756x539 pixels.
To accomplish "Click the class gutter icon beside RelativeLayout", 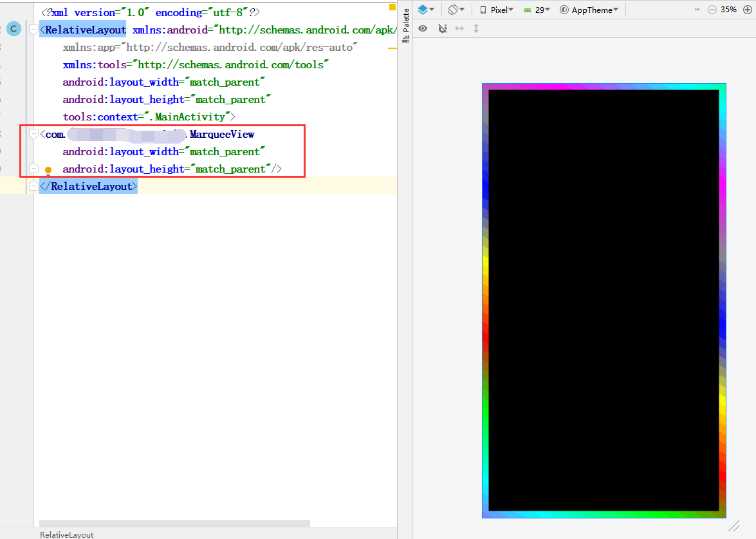I will coord(14,30).
